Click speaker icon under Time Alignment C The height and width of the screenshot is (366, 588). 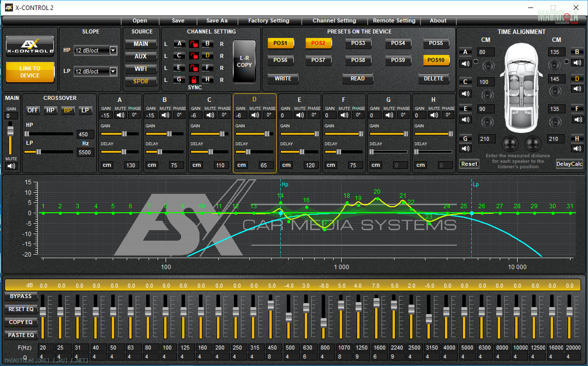[x=465, y=93]
